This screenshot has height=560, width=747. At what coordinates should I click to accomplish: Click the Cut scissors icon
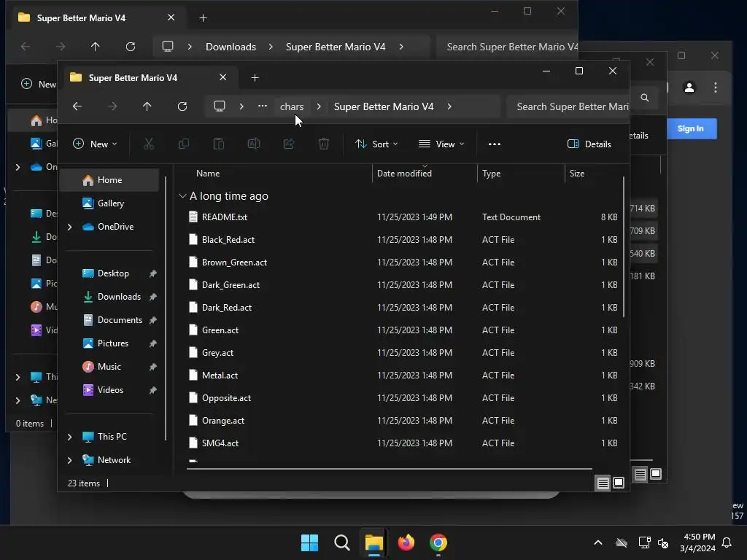pos(149,144)
